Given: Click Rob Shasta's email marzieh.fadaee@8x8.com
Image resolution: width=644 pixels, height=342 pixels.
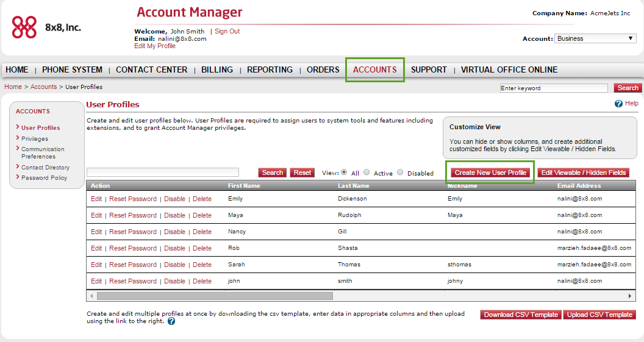Looking at the screenshot, I should [594, 248].
